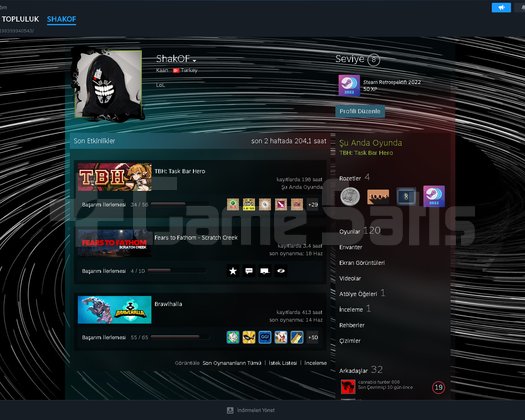The width and height of the screenshot is (525, 420).
Task: Open Brawlhalla achievement with blue-gold diagonal icon
Action: tap(297, 337)
